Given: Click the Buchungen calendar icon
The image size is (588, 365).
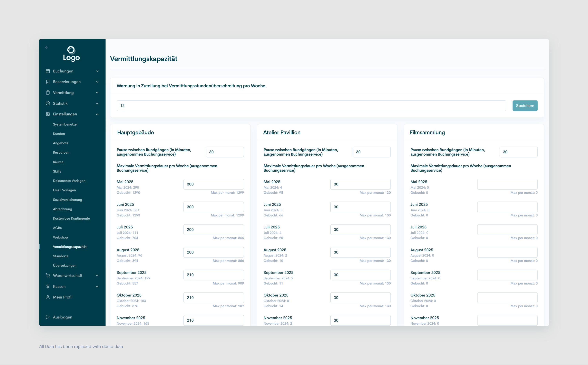Looking at the screenshot, I should point(48,71).
